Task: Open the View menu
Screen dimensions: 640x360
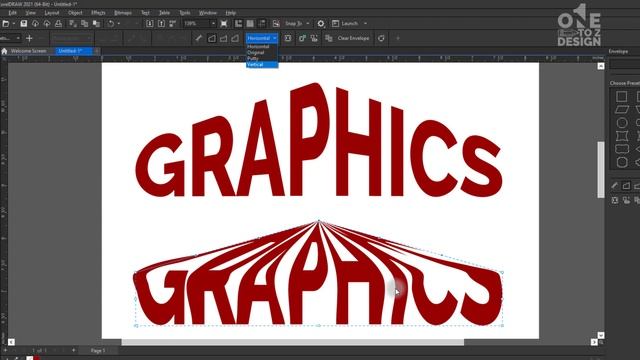Action: [x=31, y=13]
